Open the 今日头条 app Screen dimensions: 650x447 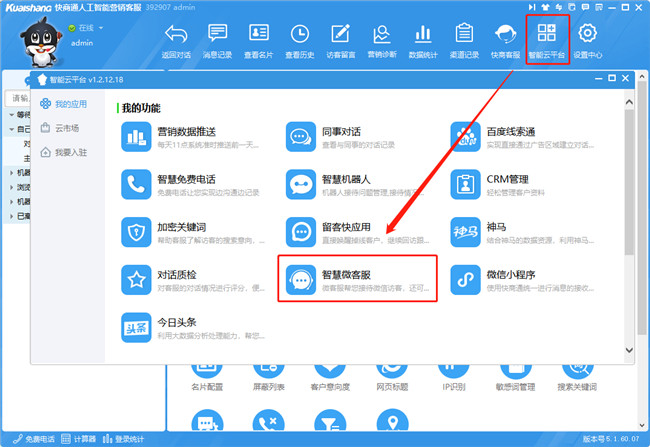[x=135, y=326]
